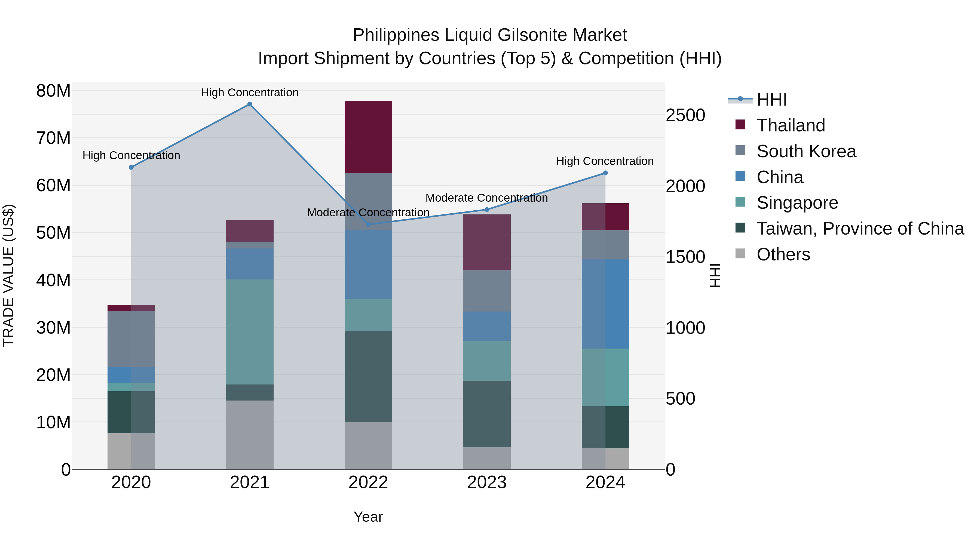980x551 pixels.
Task: Click the 'Year' x-axis title
Action: pos(368,517)
